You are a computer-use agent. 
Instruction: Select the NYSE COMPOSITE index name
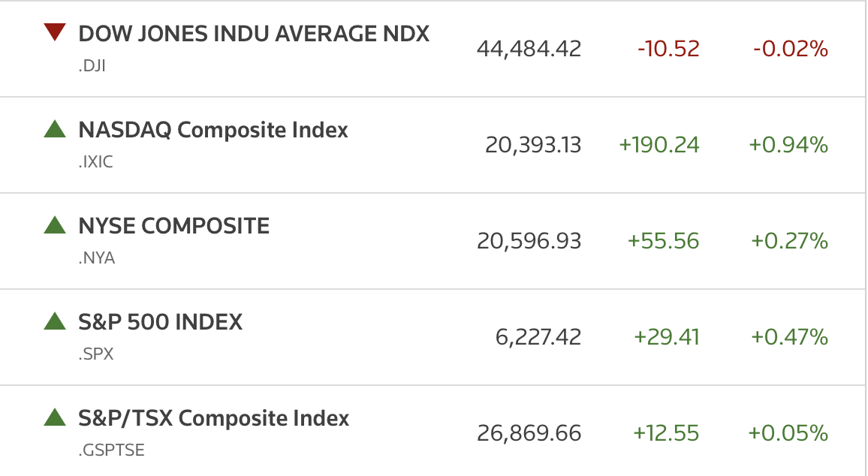click(x=173, y=226)
